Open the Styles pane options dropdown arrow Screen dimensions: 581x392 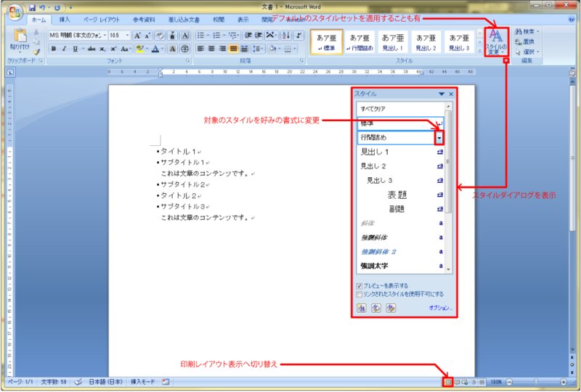pyautogui.click(x=442, y=94)
